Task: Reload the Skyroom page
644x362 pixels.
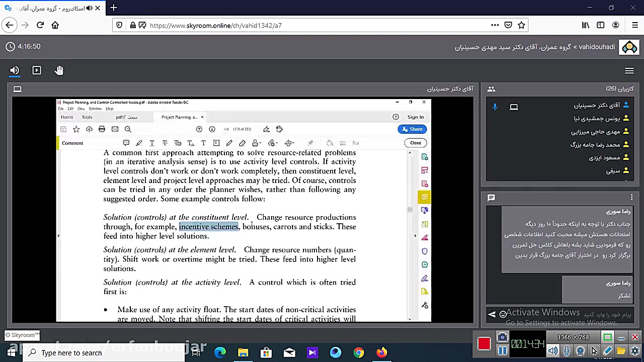Action: click(x=40, y=25)
